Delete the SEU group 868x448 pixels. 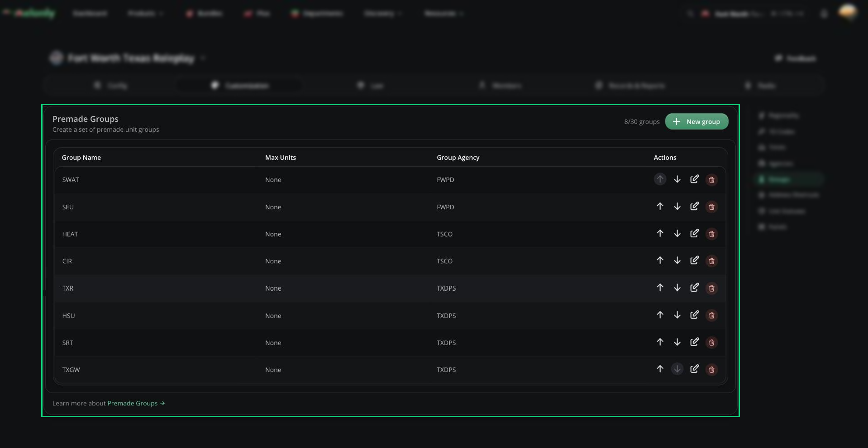pos(711,207)
